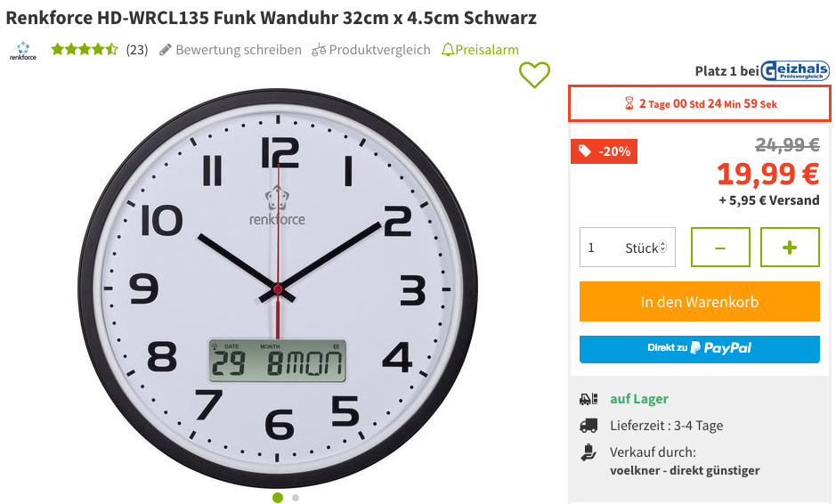Click the -20% discount tag badge
Image resolution: width=836 pixels, height=504 pixels.
coord(604,151)
